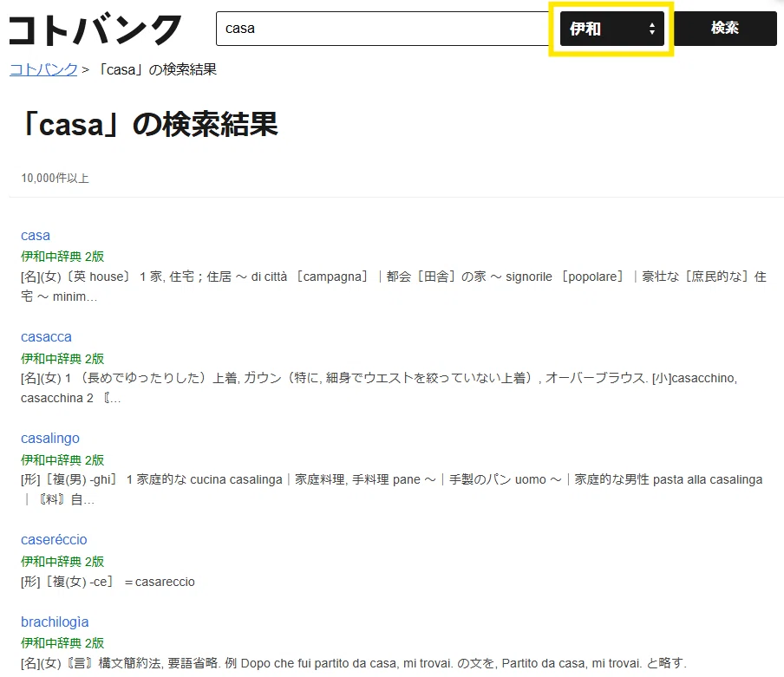Open the 伊和 dictionary dropdown
Screen dimensions: 784x677
[612, 29]
